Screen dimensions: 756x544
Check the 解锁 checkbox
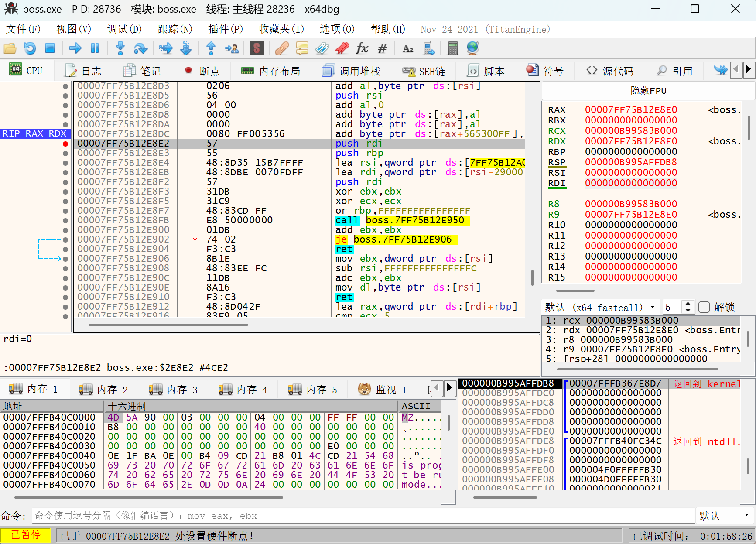pyautogui.click(x=704, y=307)
